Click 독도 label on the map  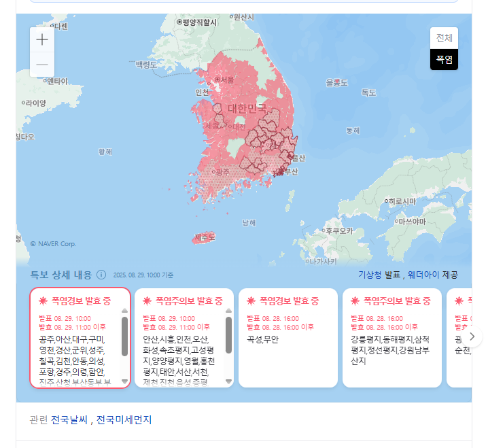(x=368, y=92)
